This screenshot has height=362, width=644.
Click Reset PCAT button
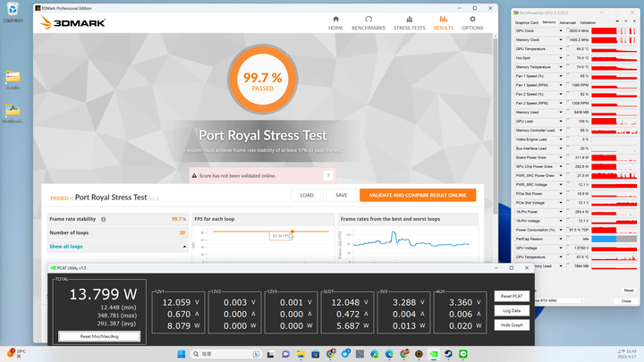(512, 296)
